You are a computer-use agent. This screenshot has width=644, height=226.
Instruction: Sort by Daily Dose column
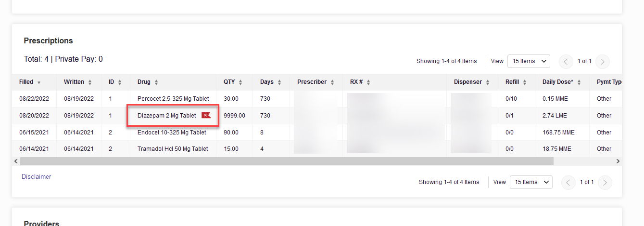579,82
